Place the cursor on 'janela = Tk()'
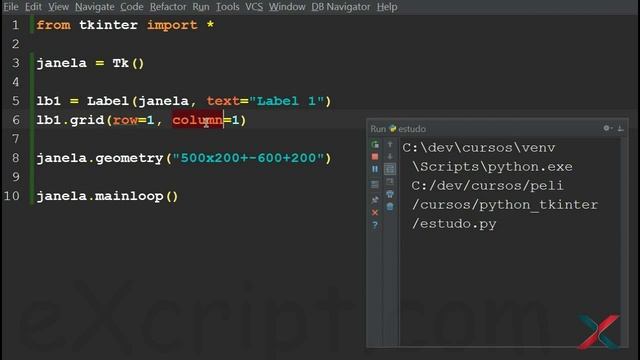 [90, 63]
